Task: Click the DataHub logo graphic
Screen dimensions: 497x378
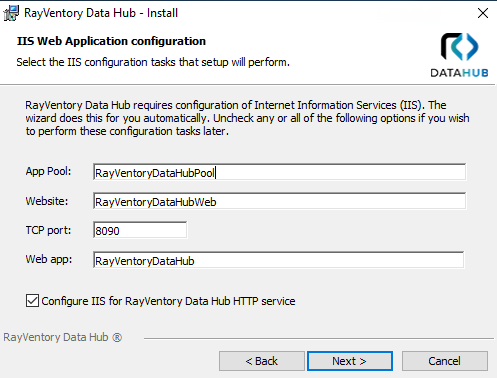Action: (x=460, y=47)
